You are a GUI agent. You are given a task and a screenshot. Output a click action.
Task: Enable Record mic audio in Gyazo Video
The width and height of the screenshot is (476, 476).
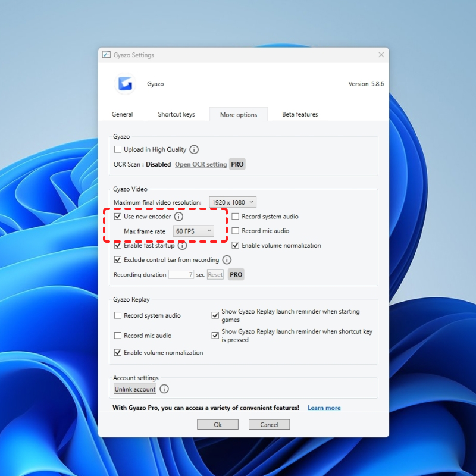point(235,231)
